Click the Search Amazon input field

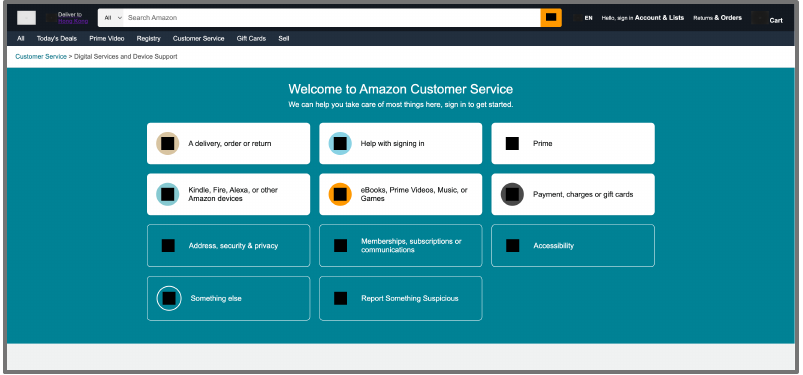pyautogui.click(x=332, y=17)
